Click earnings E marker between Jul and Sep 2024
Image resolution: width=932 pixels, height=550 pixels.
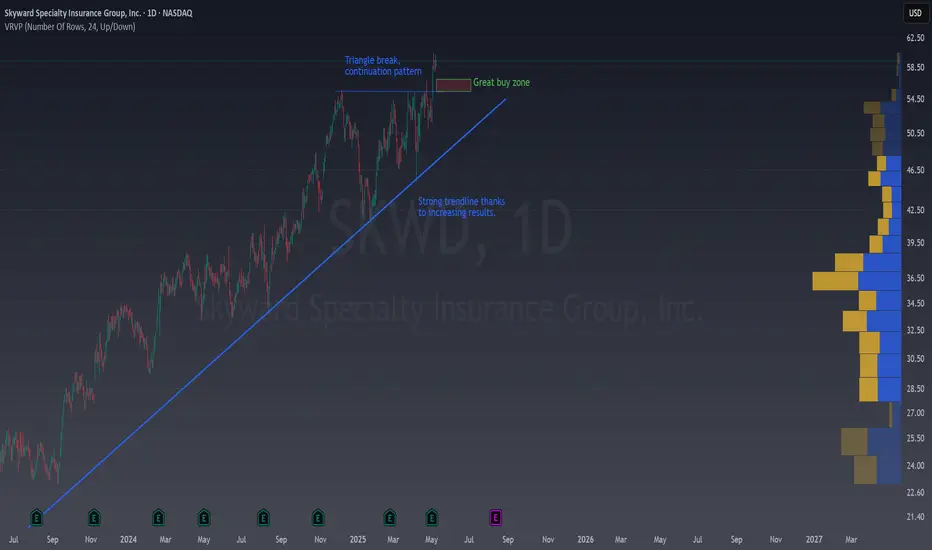pyautogui.click(x=263, y=517)
